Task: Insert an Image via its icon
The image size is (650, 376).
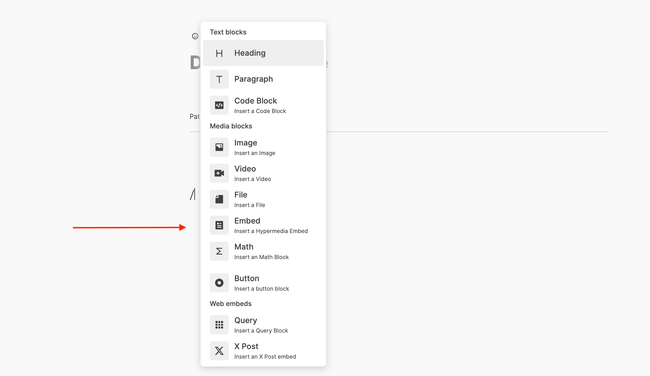Action: click(219, 147)
